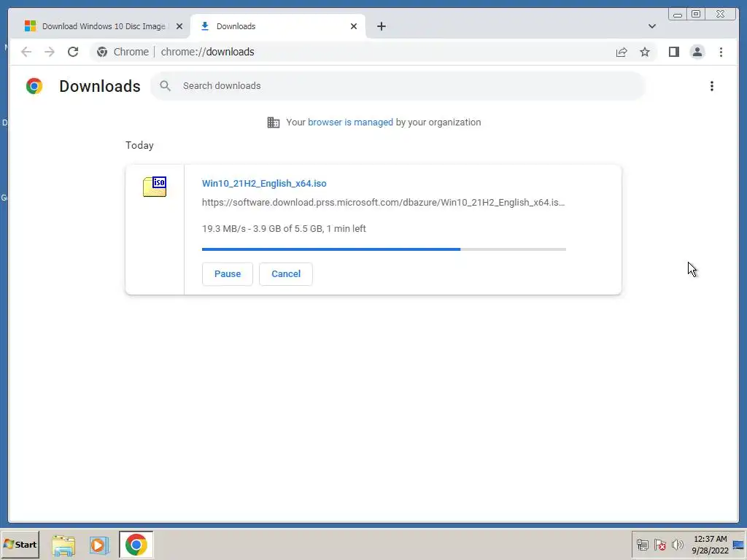Click the Today heading

pos(139,145)
